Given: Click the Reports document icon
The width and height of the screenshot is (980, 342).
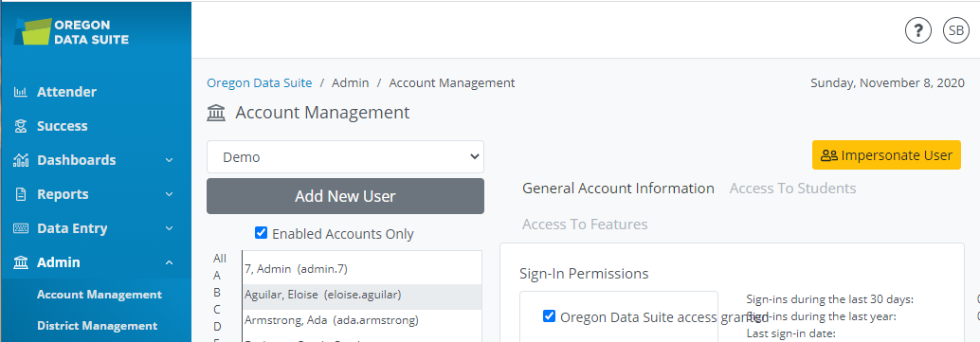Looking at the screenshot, I should [21, 194].
